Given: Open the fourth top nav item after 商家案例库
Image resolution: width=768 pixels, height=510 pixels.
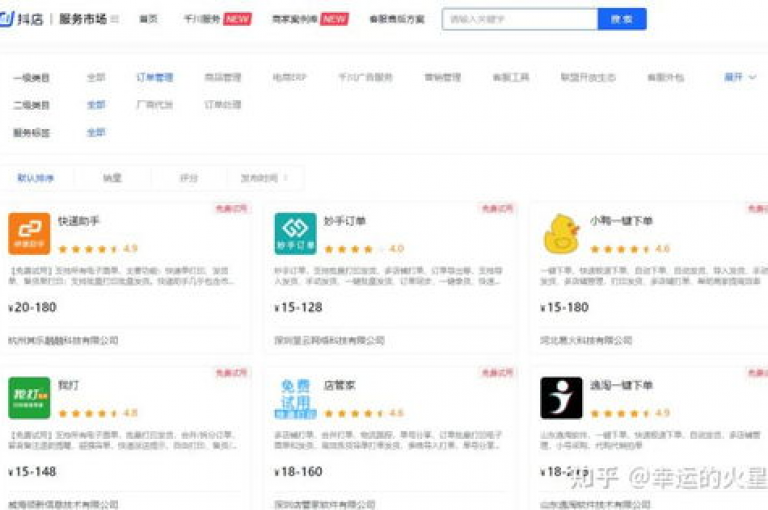Looking at the screenshot, I should [397, 19].
